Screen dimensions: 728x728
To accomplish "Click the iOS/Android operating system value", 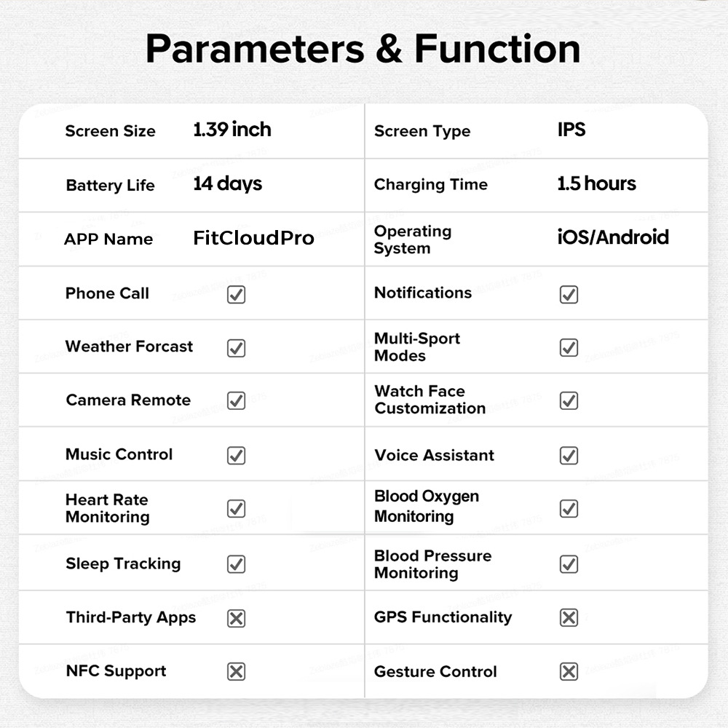I will point(613,237).
